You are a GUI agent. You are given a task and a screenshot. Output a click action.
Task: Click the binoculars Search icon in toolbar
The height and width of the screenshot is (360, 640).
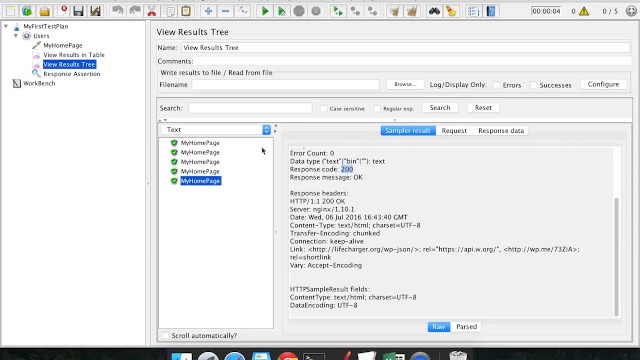click(434, 11)
